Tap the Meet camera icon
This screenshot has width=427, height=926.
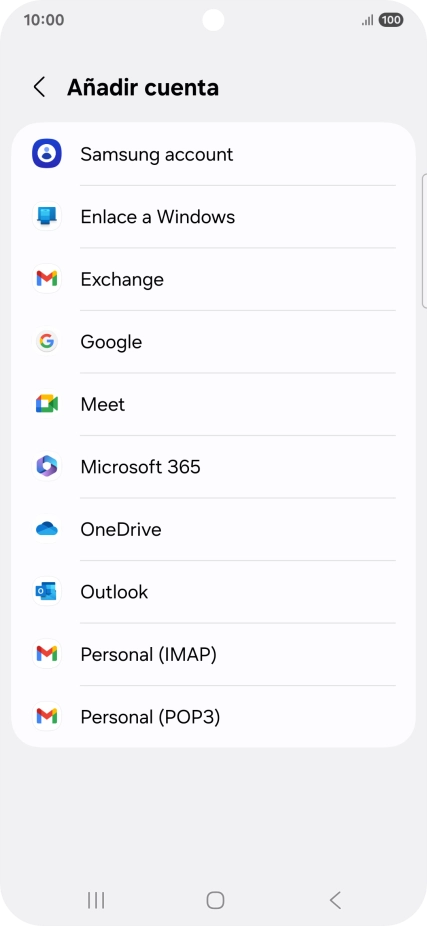pos(47,404)
